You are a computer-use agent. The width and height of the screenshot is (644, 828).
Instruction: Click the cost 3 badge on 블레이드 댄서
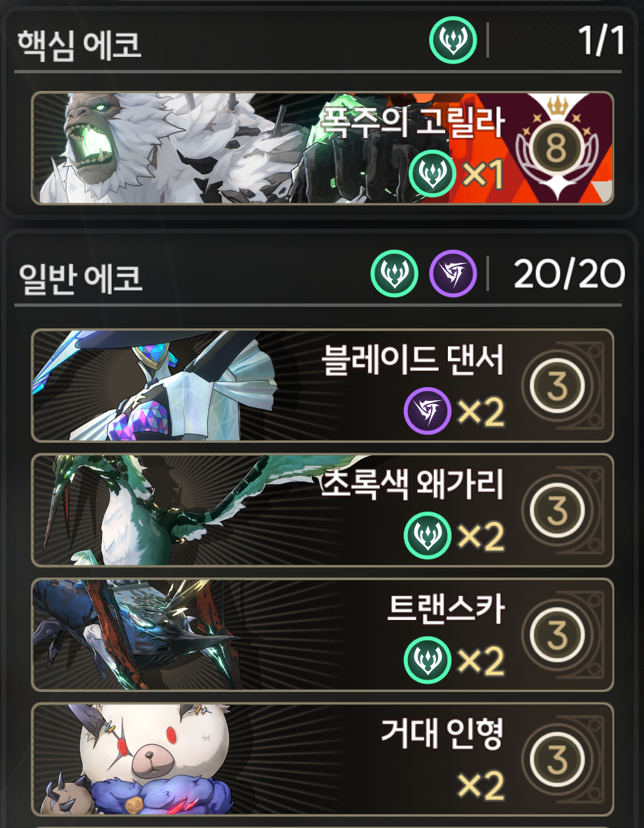(557, 386)
